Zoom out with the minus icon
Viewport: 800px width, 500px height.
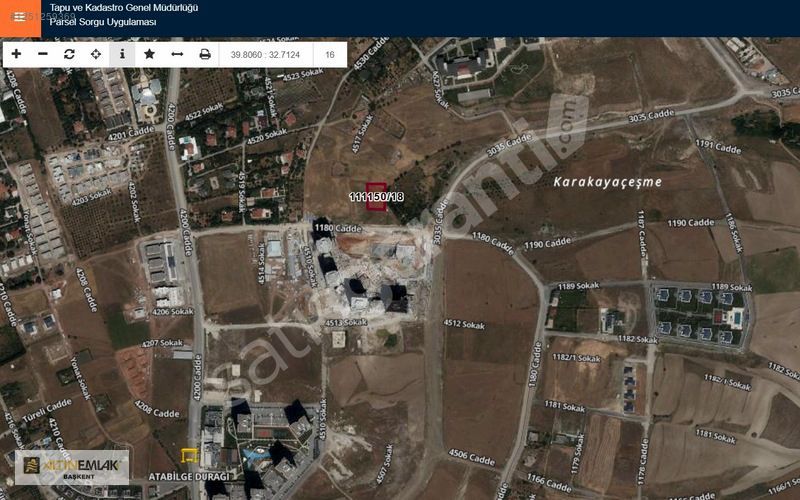click(x=43, y=54)
